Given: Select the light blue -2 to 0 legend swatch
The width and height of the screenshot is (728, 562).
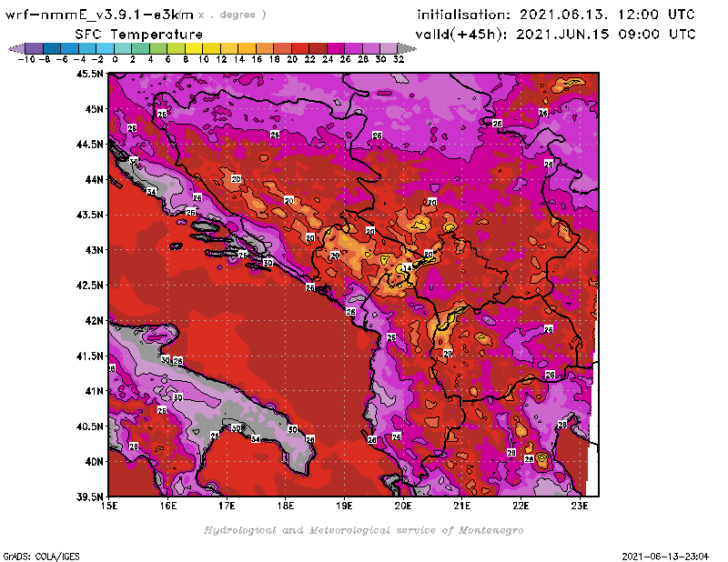Looking at the screenshot, I should click(x=105, y=48).
